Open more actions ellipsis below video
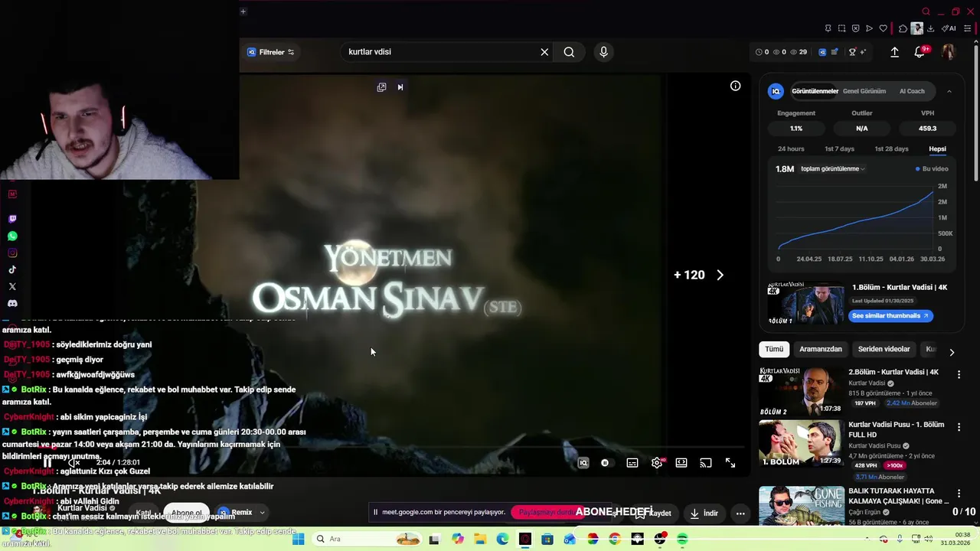Image resolution: width=980 pixels, height=551 pixels. point(740,513)
